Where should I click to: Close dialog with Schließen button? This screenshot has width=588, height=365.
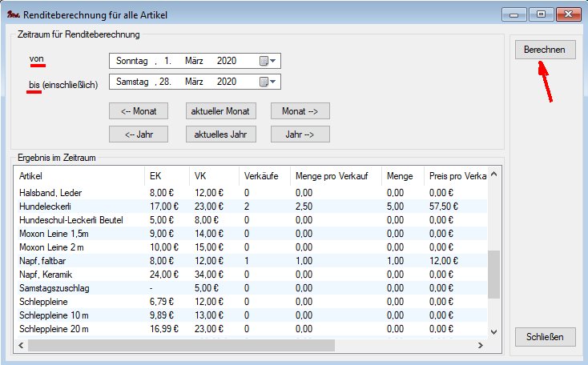tap(544, 337)
